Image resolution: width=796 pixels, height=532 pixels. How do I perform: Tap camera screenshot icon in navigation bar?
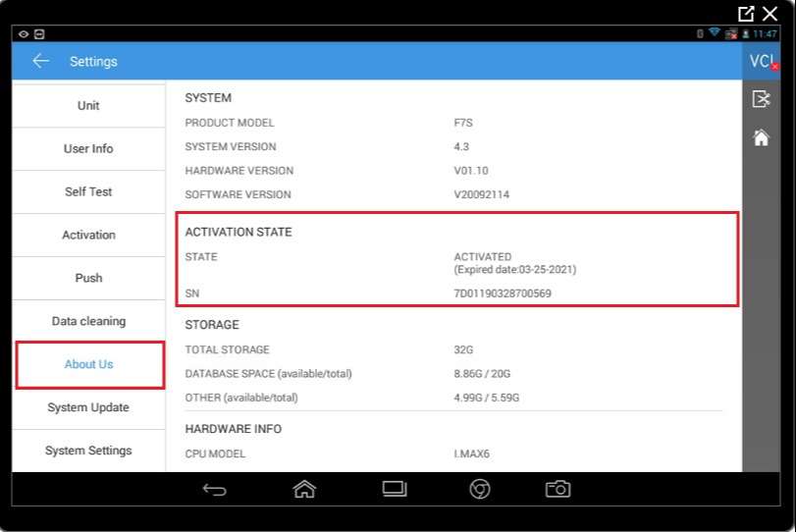(x=557, y=489)
